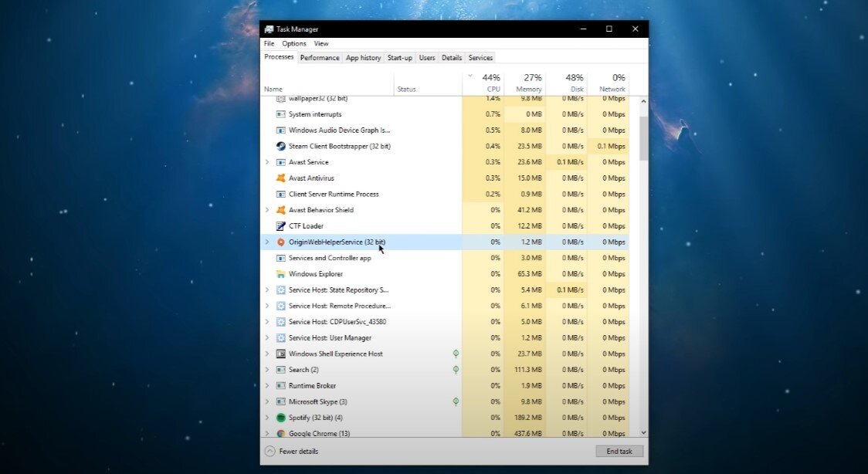
Task: Sort processes by CPU column header
Action: (x=483, y=83)
